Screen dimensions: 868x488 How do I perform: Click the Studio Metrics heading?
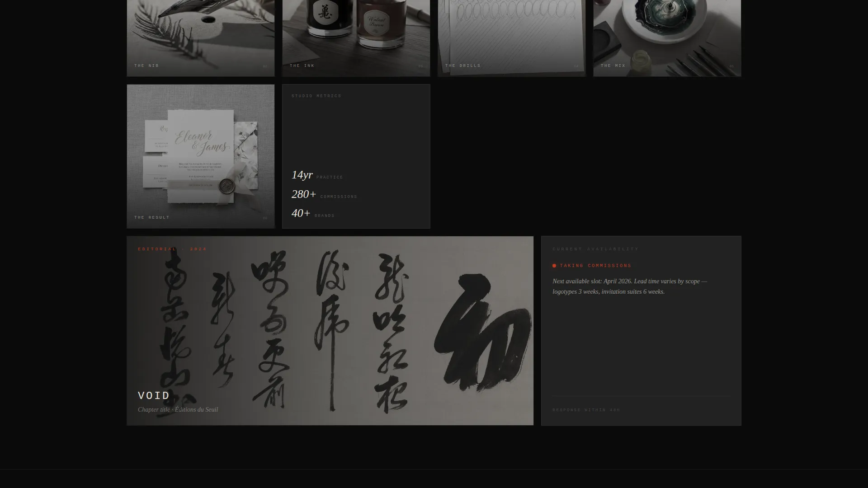pos(316,96)
